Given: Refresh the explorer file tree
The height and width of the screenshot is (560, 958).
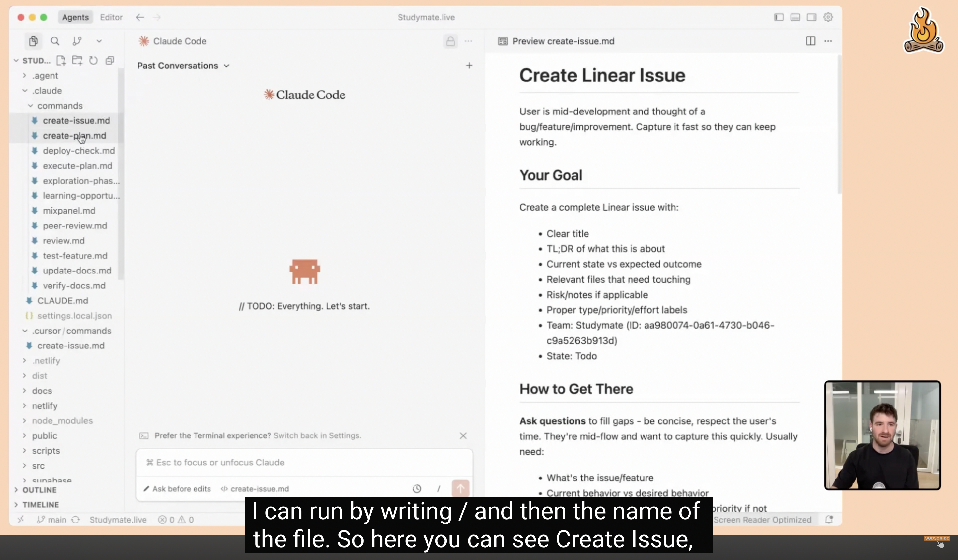Looking at the screenshot, I should point(94,60).
